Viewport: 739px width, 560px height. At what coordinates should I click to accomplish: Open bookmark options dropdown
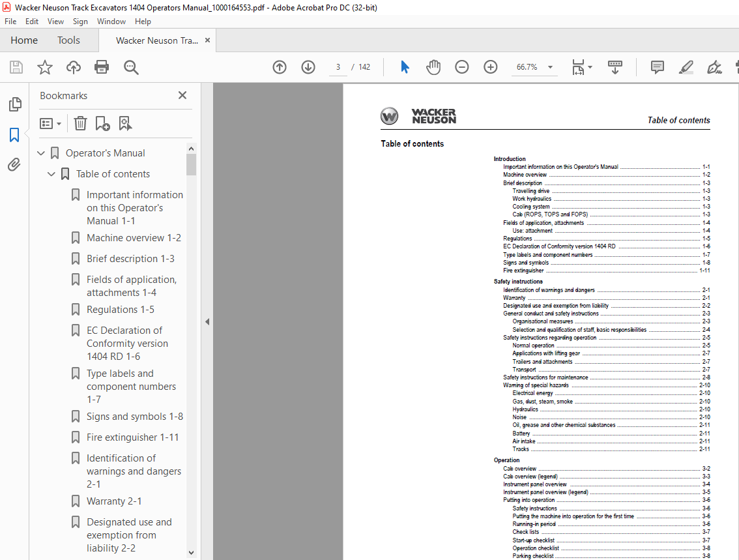50,123
